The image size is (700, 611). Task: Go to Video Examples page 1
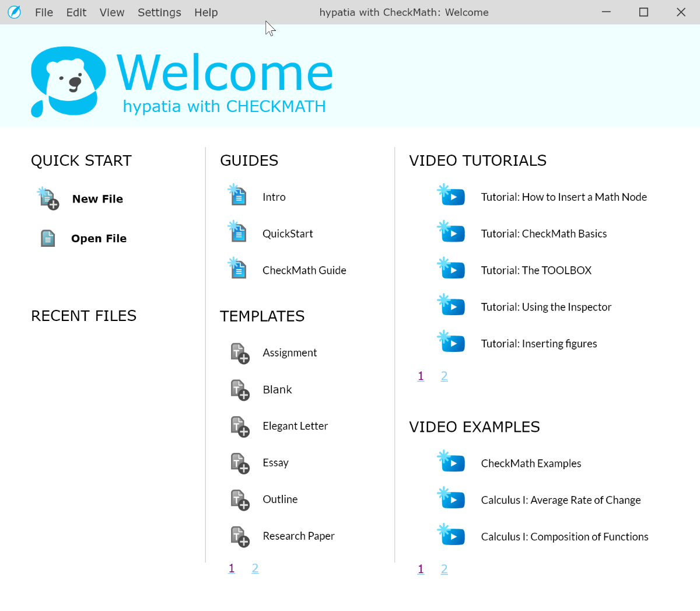pyautogui.click(x=421, y=570)
